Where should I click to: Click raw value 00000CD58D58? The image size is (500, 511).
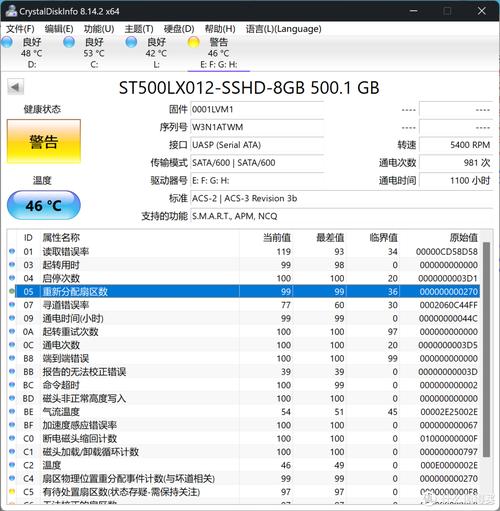tap(447, 252)
